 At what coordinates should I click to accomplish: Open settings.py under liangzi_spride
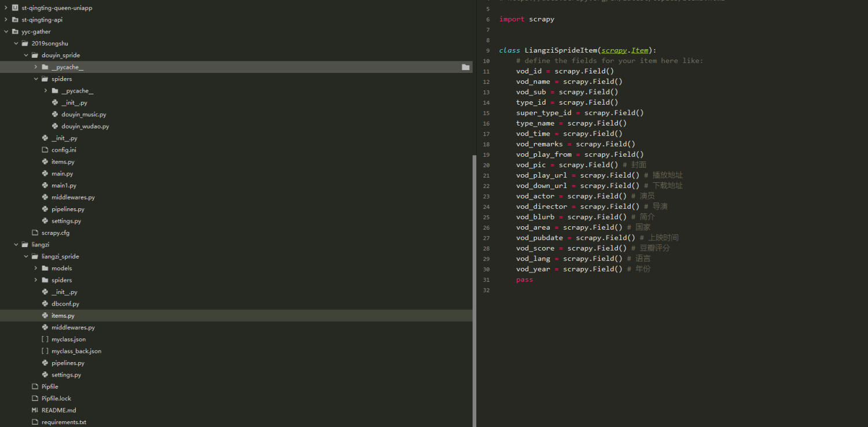point(66,375)
